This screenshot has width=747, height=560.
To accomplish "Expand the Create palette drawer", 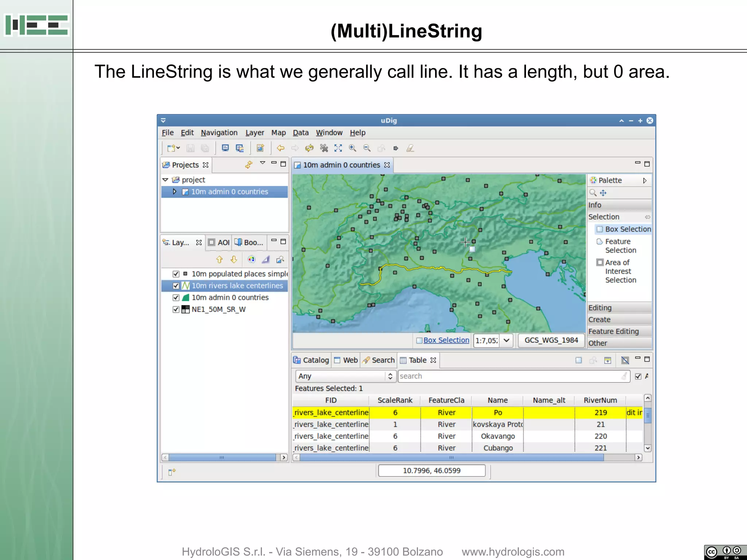I will click(x=619, y=319).
